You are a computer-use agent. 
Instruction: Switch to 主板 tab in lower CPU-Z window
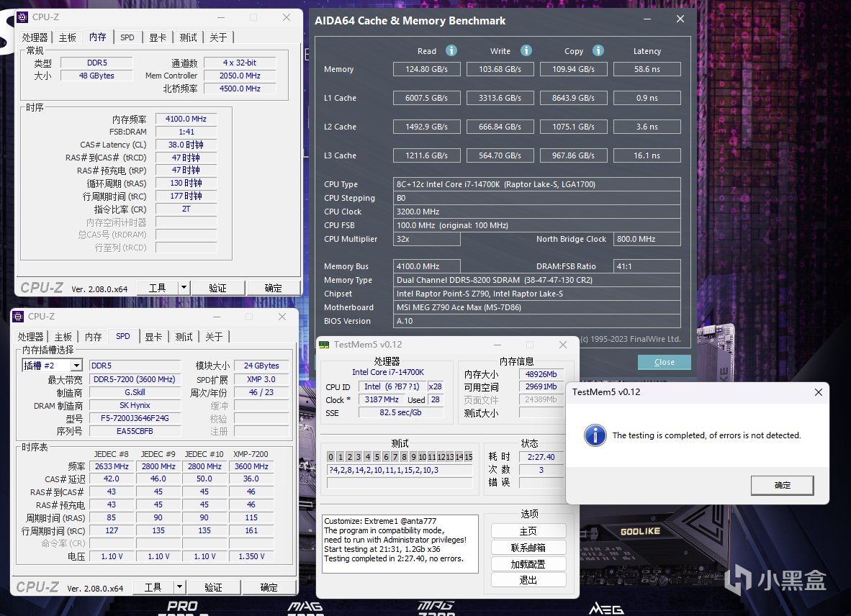[x=63, y=337]
